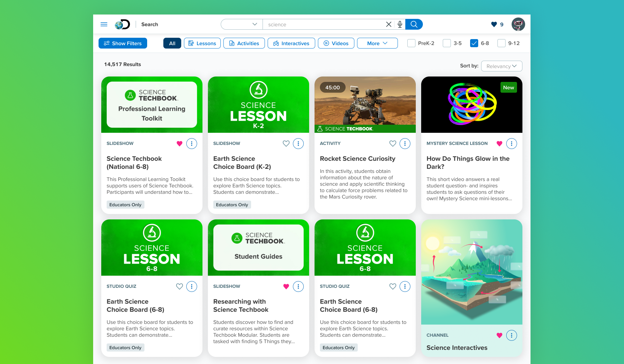
Task: Open more options for How Do Things Glow in the Dark
Action: [x=512, y=144]
